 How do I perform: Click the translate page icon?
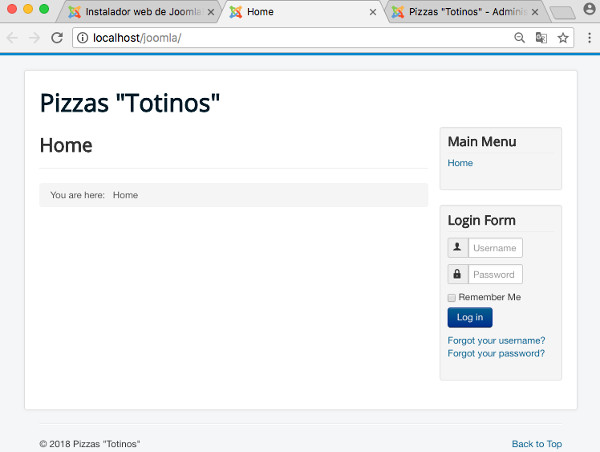click(541, 38)
